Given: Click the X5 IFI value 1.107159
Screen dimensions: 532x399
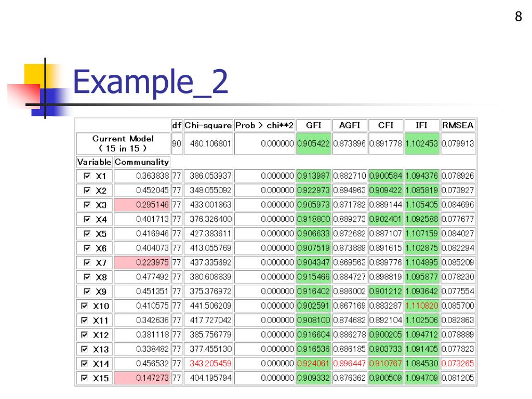Looking at the screenshot, I should click(x=422, y=233).
